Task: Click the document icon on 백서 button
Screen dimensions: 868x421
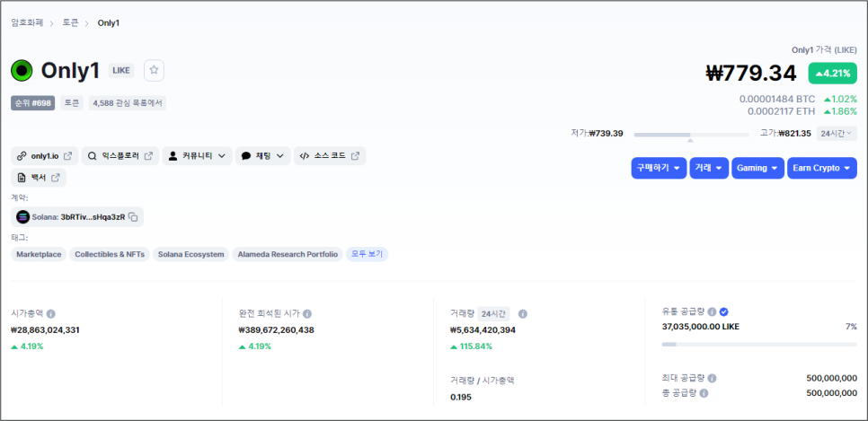Action: click(x=22, y=178)
